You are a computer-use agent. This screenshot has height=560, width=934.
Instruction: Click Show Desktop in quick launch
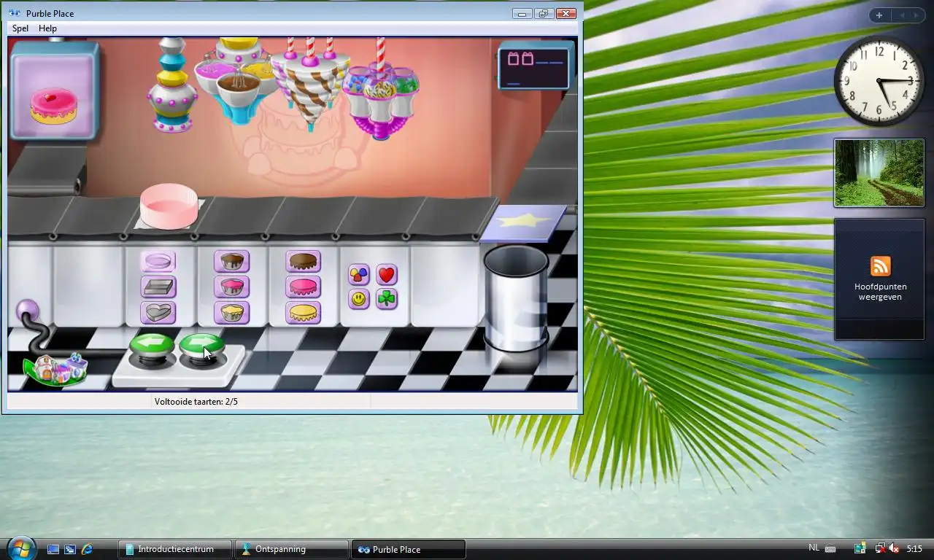point(53,549)
